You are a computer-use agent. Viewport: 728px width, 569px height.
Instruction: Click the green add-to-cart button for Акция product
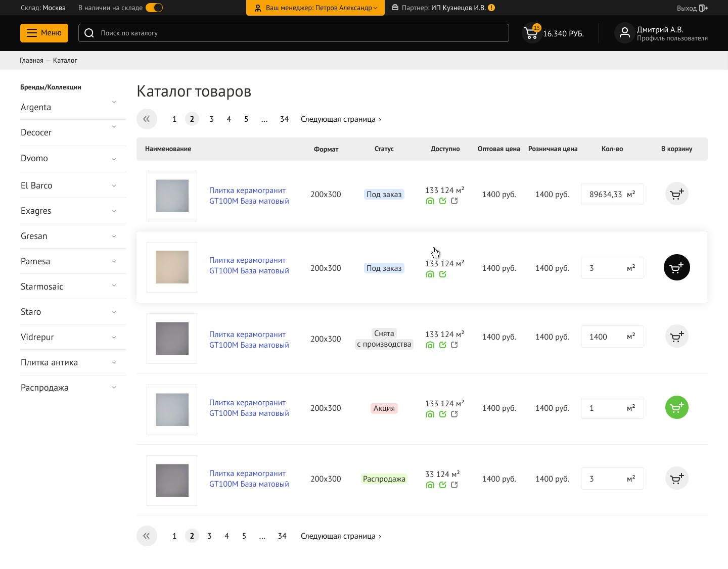(x=676, y=407)
